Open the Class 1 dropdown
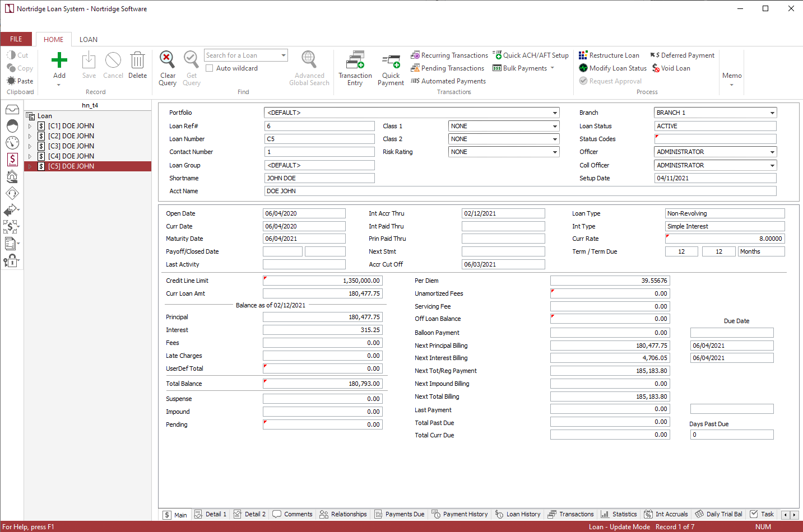This screenshot has height=532, width=803. [555, 127]
